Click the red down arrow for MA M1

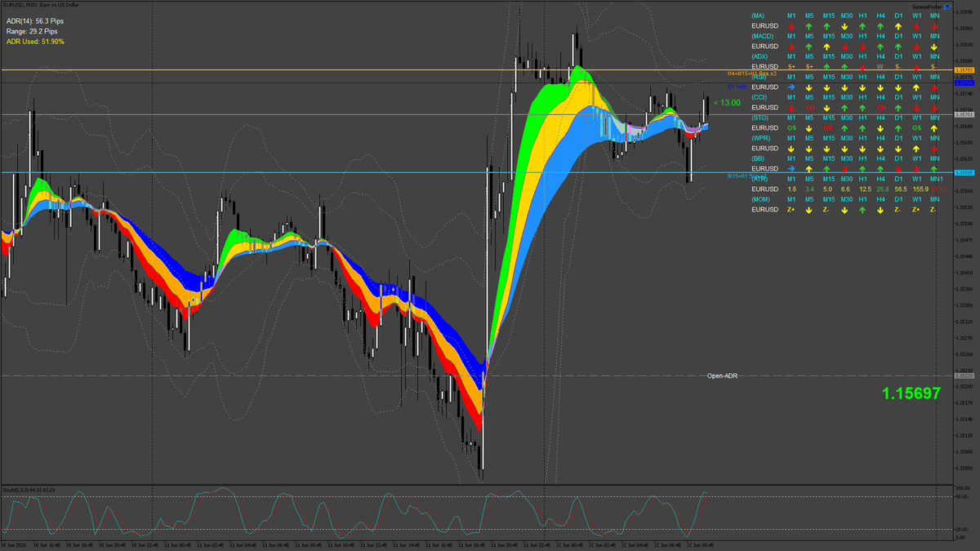pyautogui.click(x=791, y=26)
